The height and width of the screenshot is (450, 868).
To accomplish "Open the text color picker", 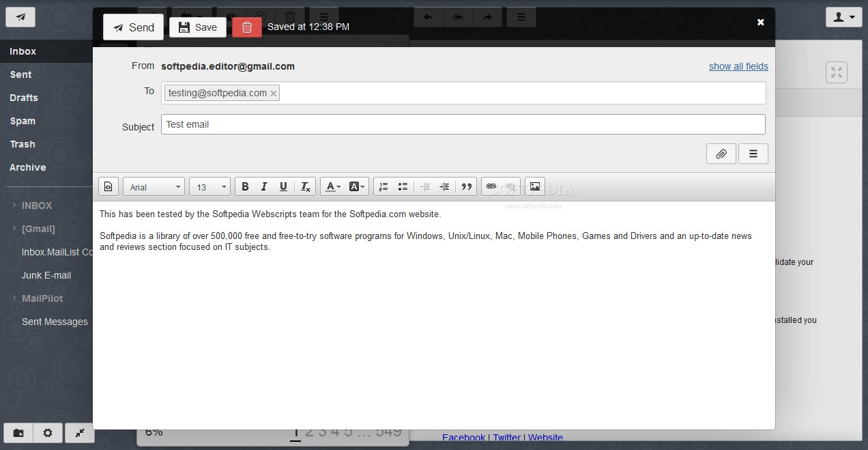I will click(x=332, y=187).
